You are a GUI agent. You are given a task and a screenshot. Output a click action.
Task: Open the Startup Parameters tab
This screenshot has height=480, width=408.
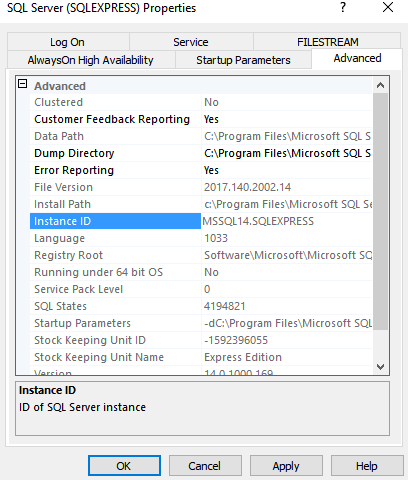243,60
